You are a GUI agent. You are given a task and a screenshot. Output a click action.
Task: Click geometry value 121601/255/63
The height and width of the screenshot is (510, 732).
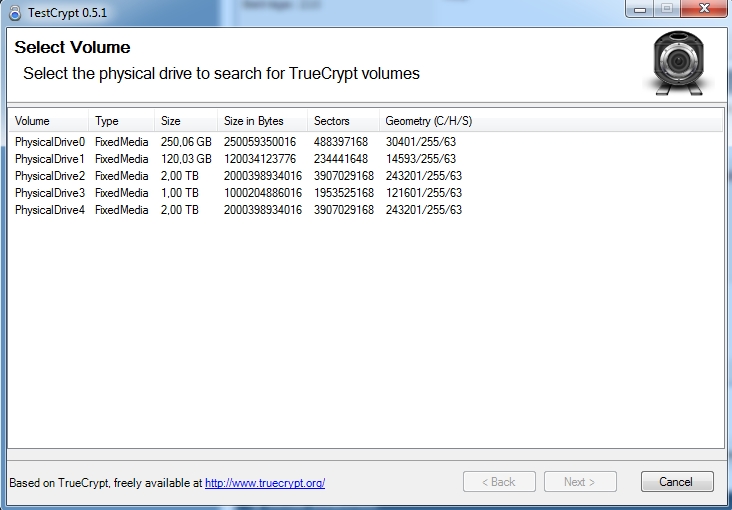(424, 193)
